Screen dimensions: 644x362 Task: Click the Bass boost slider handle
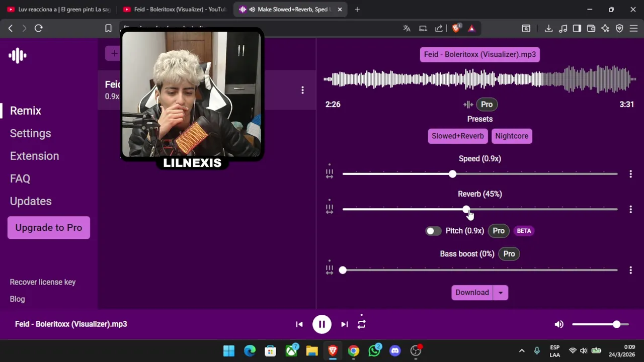pyautogui.click(x=343, y=270)
